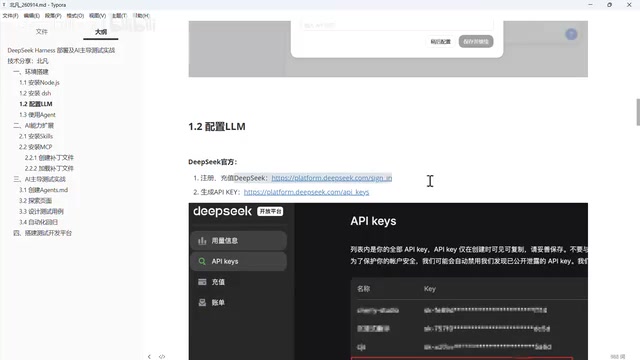Open outline item 2.2.2 加载补丁文件
The image size is (640, 360).
point(49,168)
